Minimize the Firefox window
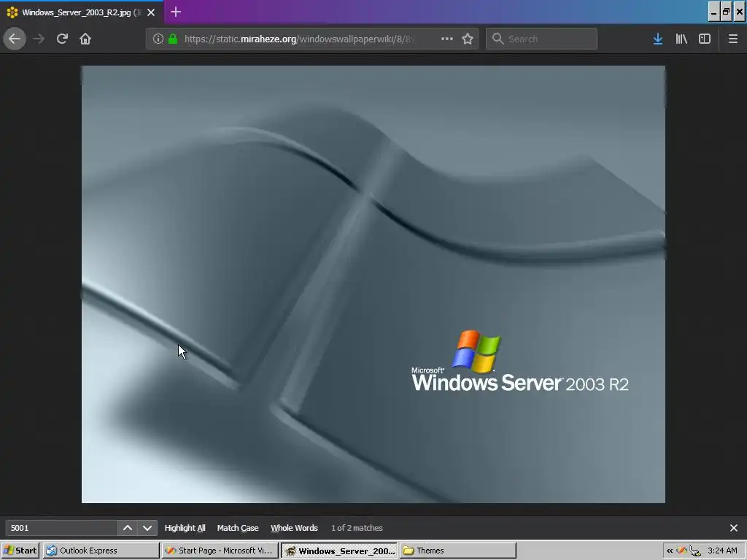 (713, 12)
